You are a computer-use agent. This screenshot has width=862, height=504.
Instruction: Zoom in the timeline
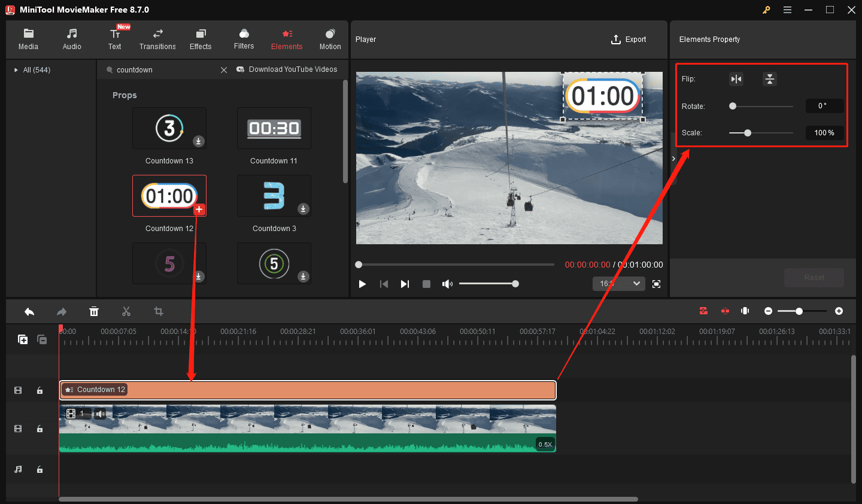coord(839,311)
